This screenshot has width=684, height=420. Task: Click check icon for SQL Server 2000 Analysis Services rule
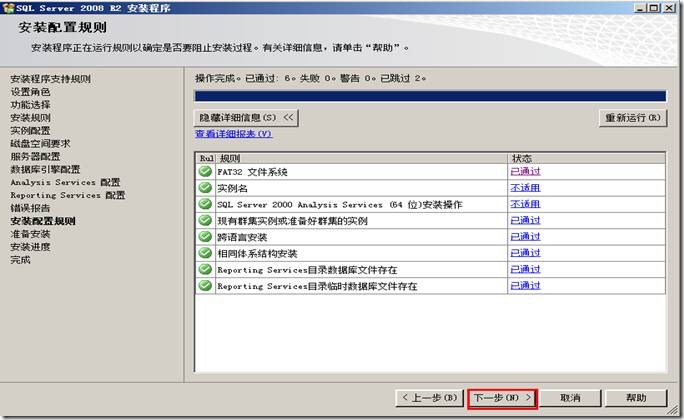[x=205, y=204]
